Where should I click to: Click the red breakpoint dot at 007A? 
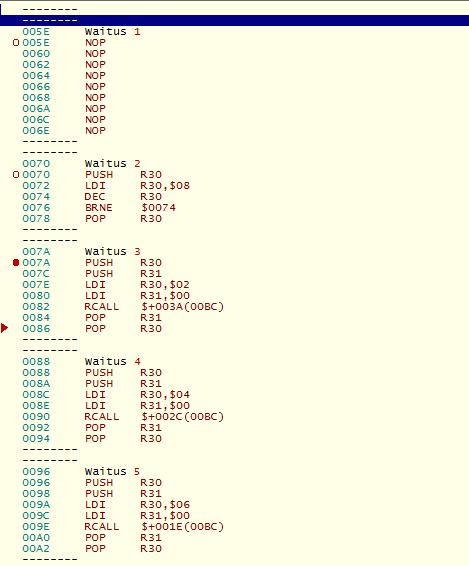pos(16,262)
